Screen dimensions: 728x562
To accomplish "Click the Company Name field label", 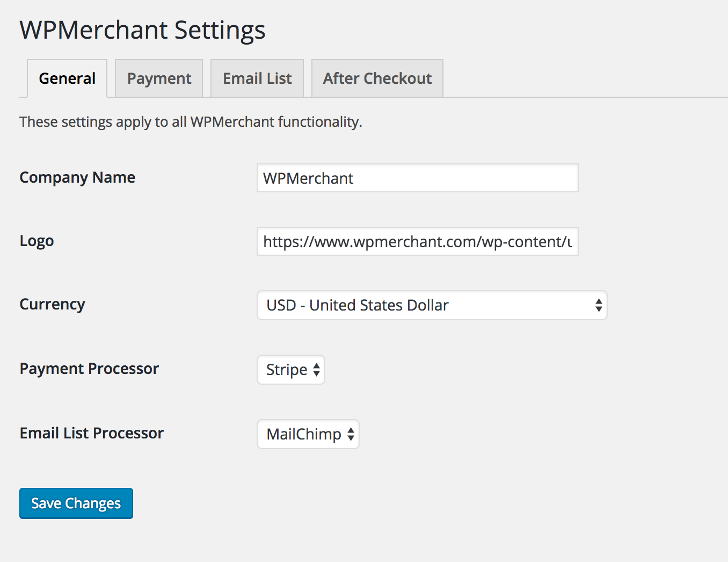I will 77,177.
